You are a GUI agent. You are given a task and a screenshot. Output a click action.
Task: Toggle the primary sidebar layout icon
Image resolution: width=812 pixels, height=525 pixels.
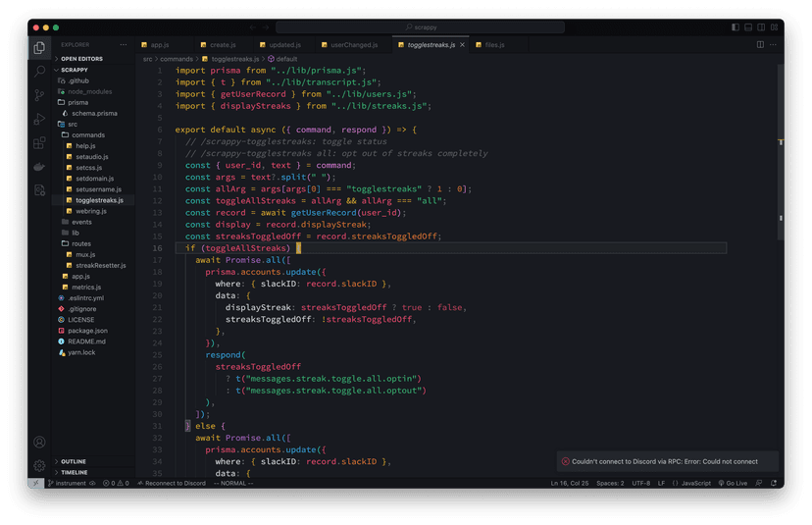click(x=736, y=26)
